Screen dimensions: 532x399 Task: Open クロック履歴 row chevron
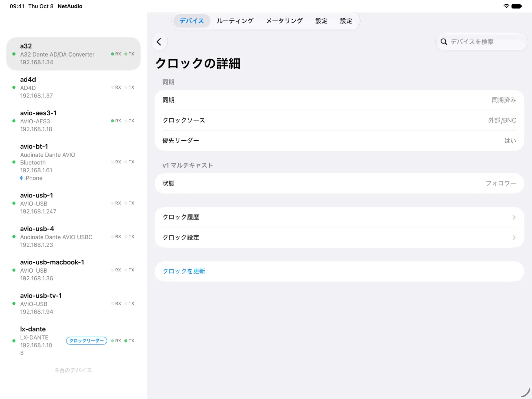514,217
